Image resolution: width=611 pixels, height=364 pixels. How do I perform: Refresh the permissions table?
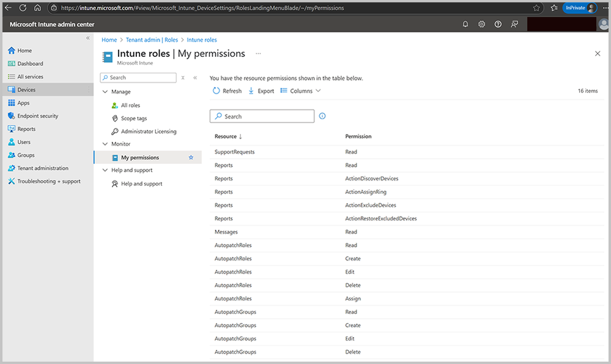(x=227, y=91)
